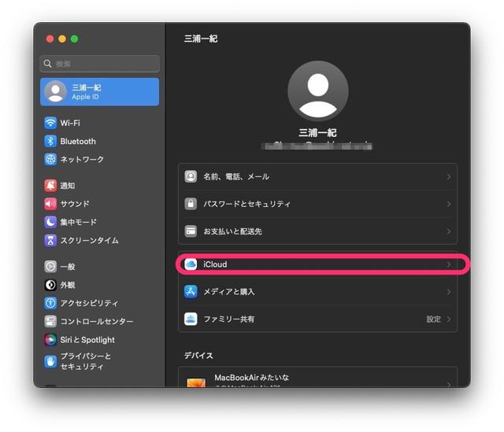
Task: Click the Siri と Spotlight icon
Action: click(50, 339)
